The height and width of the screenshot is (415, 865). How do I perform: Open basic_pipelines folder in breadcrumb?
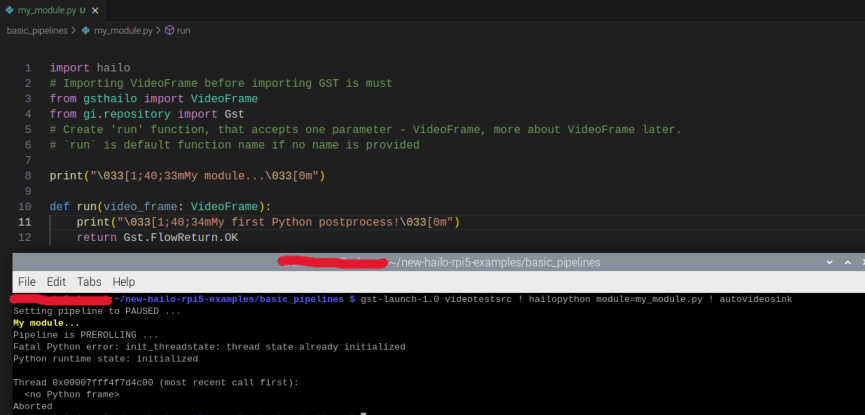pyautogui.click(x=37, y=31)
